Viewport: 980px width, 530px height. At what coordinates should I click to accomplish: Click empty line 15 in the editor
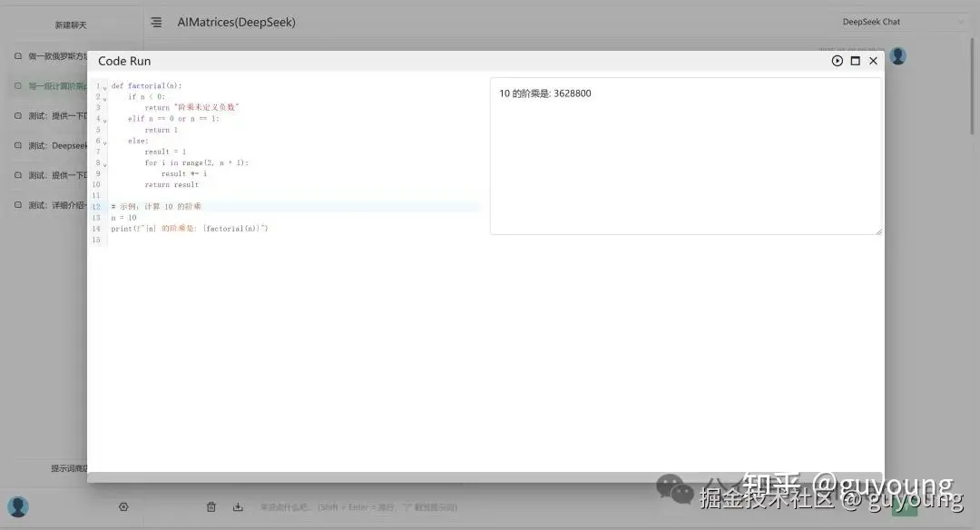click(294, 240)
